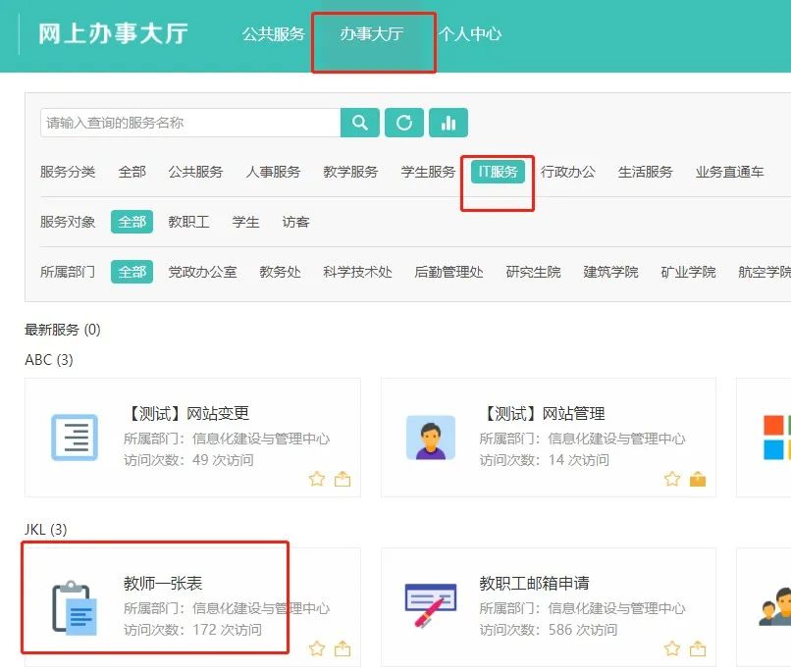Share icon on 教师一张表 card
Screen dimensions: 791x672
[x=343, y=648]
